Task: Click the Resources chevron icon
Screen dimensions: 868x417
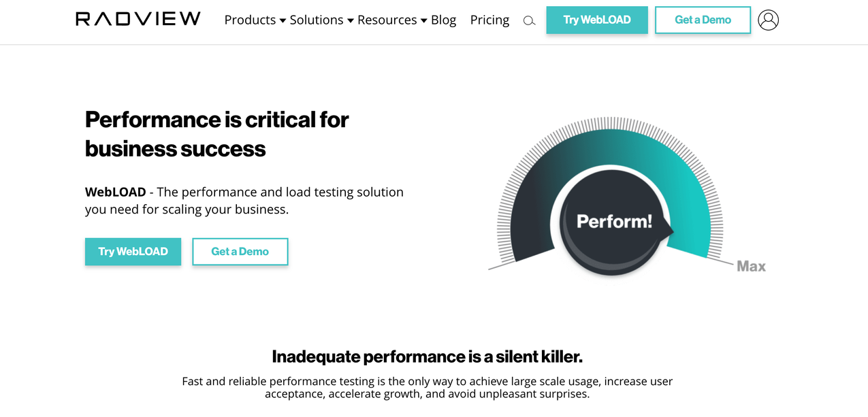Action: pyautogui.click(x=424, y=20)
